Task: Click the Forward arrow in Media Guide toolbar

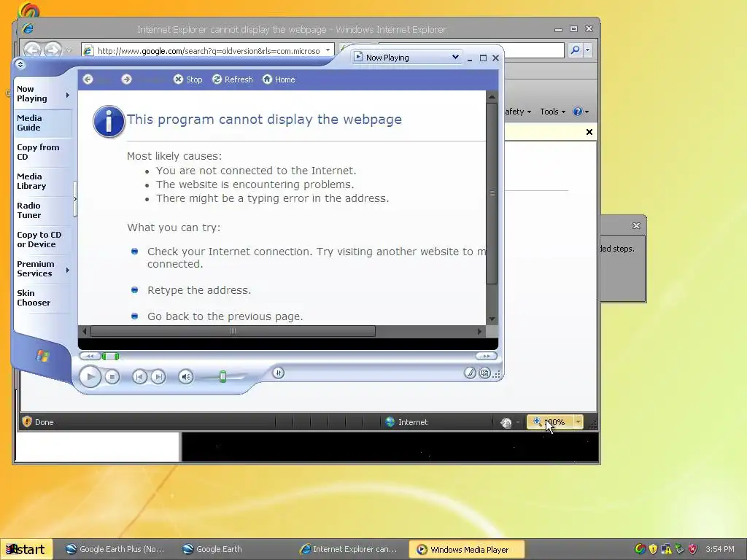Action: point(126,79)
